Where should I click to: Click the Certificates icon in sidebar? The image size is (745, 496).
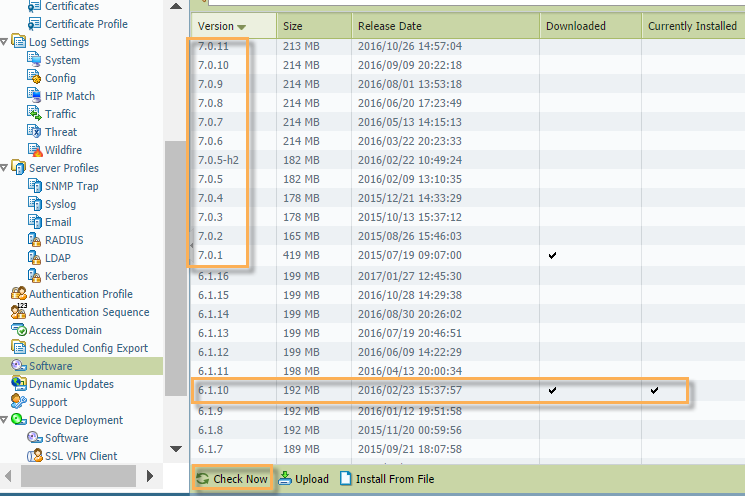click(x=34, y=6)
